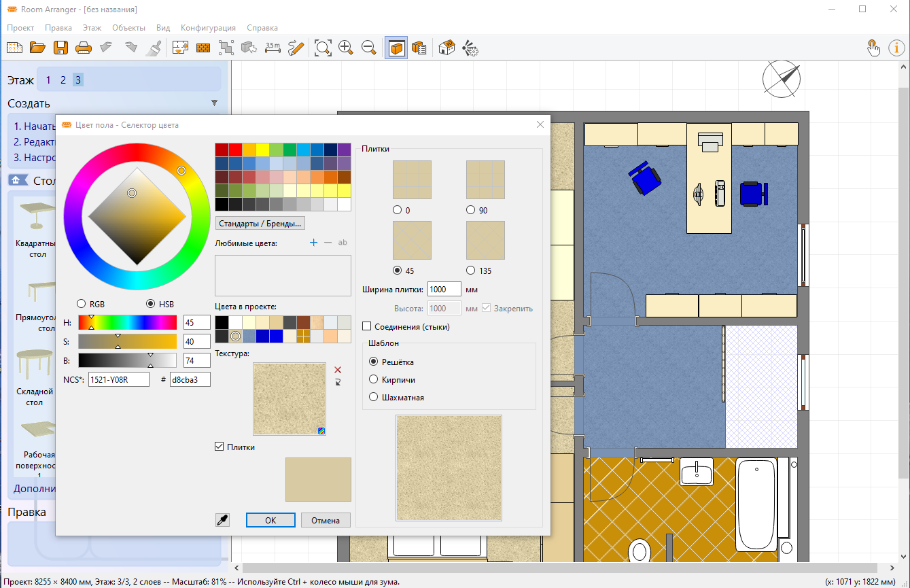Click the zoom out magnifier icon

tap(368, 48)
